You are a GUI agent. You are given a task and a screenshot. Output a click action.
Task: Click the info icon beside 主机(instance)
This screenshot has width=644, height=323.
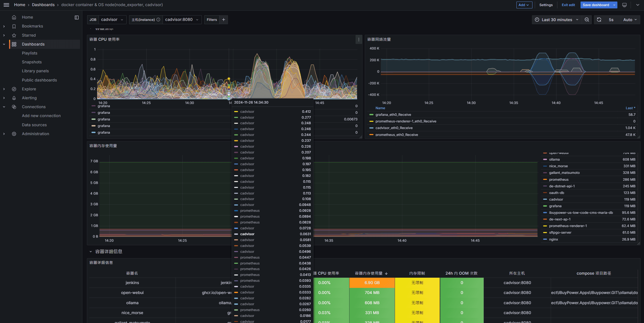click(x=158, y=19)
